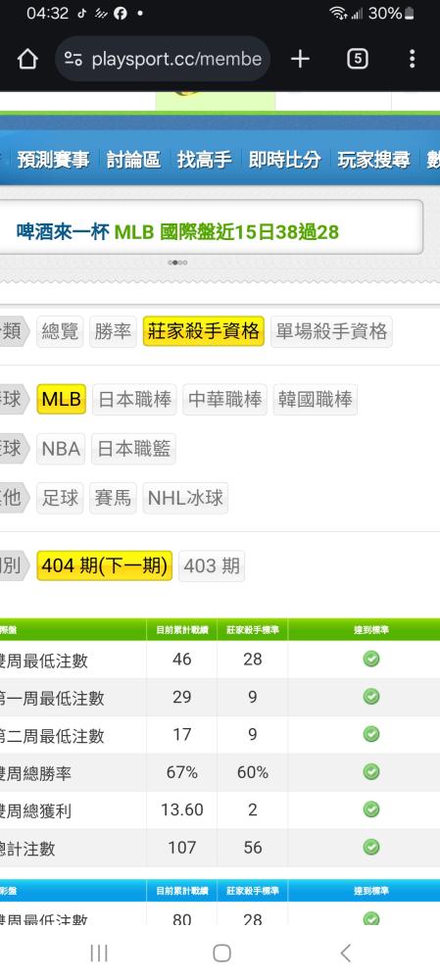
Task: Open 找高手 in the navigation bar
Action: pos(205,160)
